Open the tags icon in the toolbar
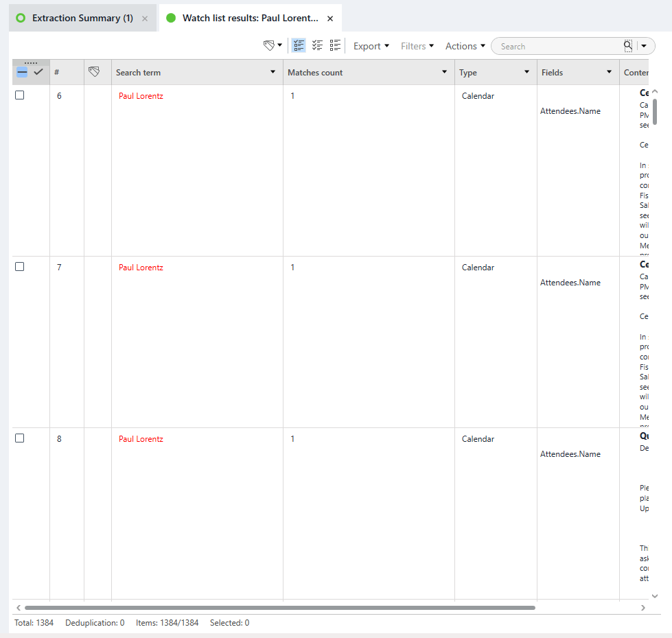This screenshot has width=672, height=638. click(270, 46)
